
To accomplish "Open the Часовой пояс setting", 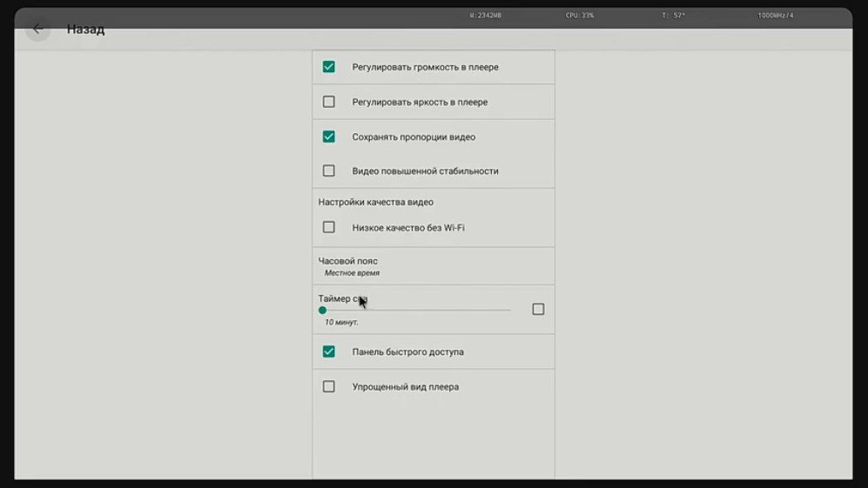I will [348, 261].
